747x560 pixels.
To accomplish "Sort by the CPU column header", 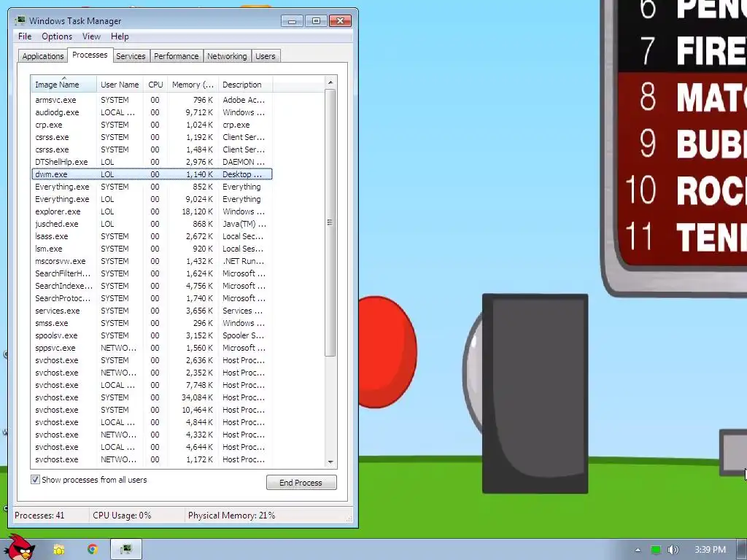I will pos(155,85).
